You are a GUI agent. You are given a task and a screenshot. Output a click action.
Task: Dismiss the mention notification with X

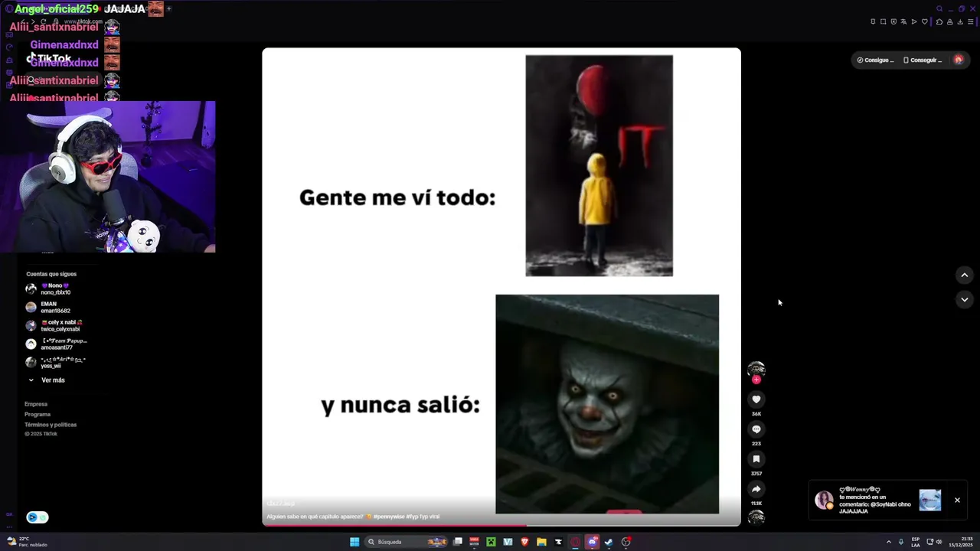957,500
